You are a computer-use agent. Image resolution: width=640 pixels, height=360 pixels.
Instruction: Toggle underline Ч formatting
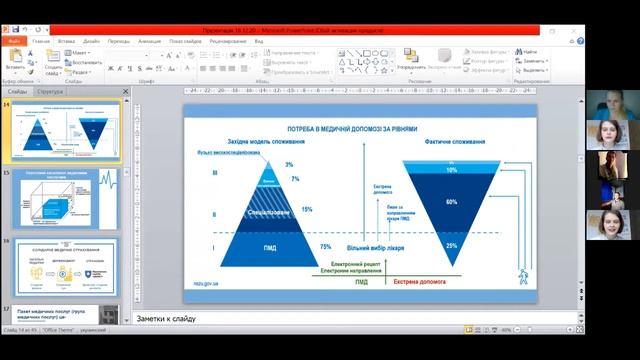pyautogui.click(x=130, y=69)
